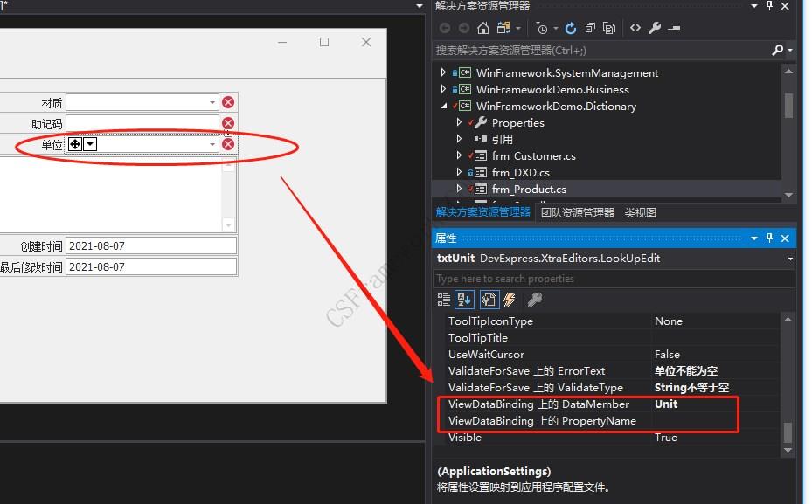The width and height of the screenshot is (812, 504).
Task: Open the txtUnit object selector dropdown
Action: pos(789,258)
